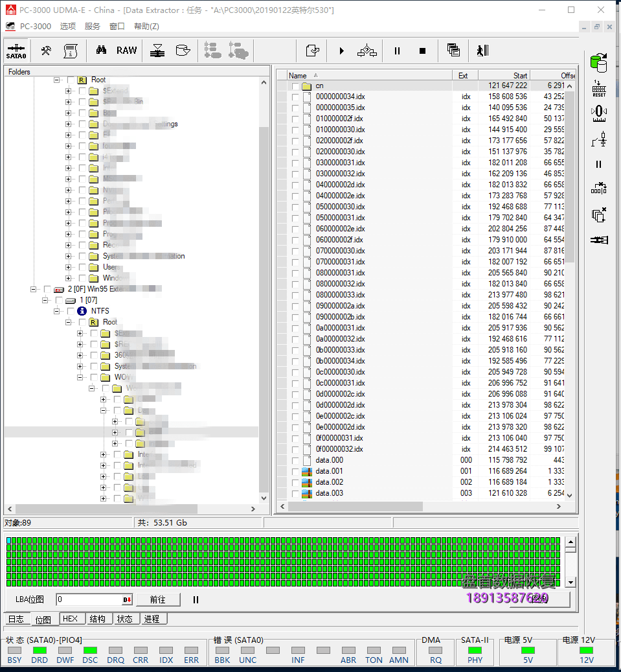621x672 pixels.
Task: Tick checkbox for 2 [0F] Win95 partition
Action: click(47, 289)
